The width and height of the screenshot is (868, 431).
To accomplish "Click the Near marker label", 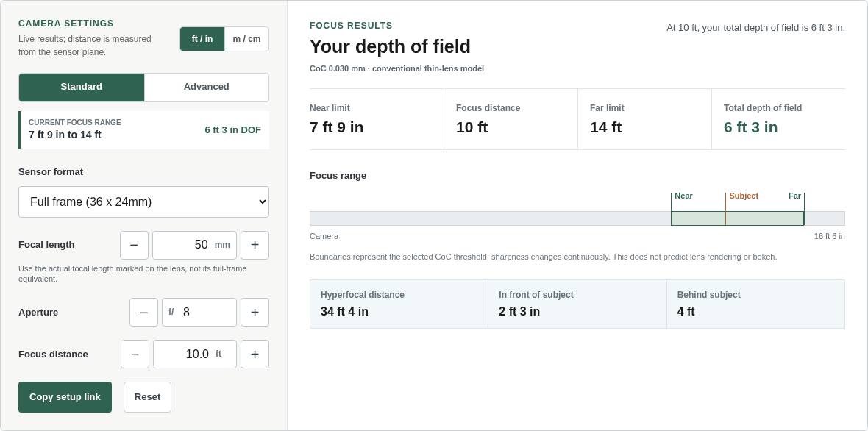I will coord(683,196).
